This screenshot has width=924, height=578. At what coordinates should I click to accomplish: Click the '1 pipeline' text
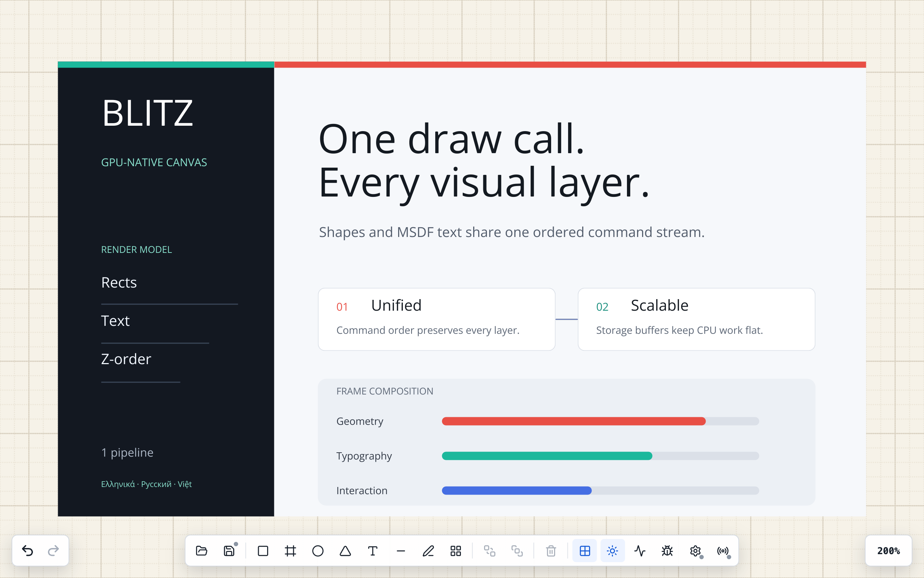pos(127,453)
